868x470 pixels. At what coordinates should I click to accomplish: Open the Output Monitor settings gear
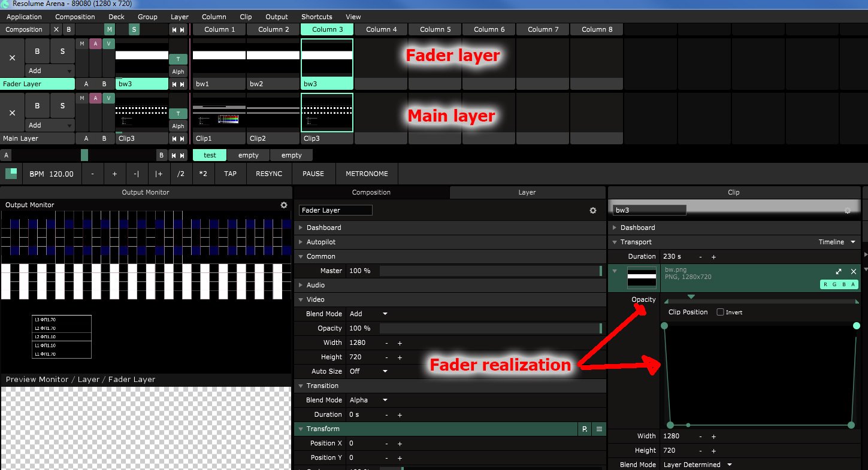(284, 205)
